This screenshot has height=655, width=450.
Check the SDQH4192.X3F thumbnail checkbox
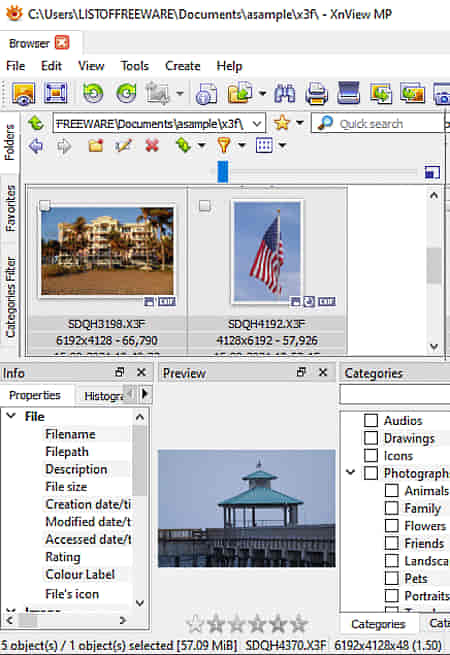click(204, 206)
